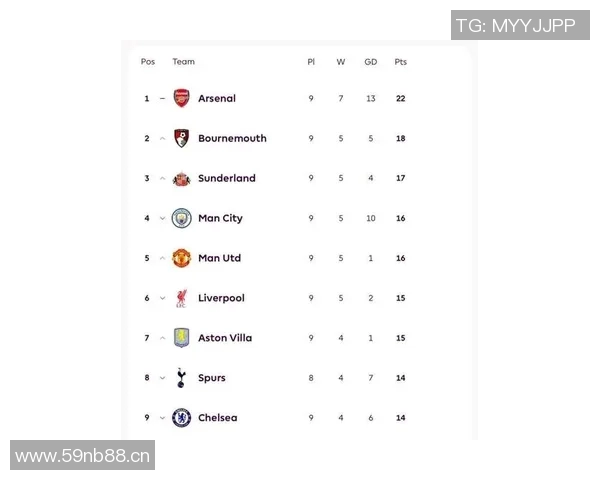Click the Man City club crest
600x480 pixels.
[x=181, y=218]
